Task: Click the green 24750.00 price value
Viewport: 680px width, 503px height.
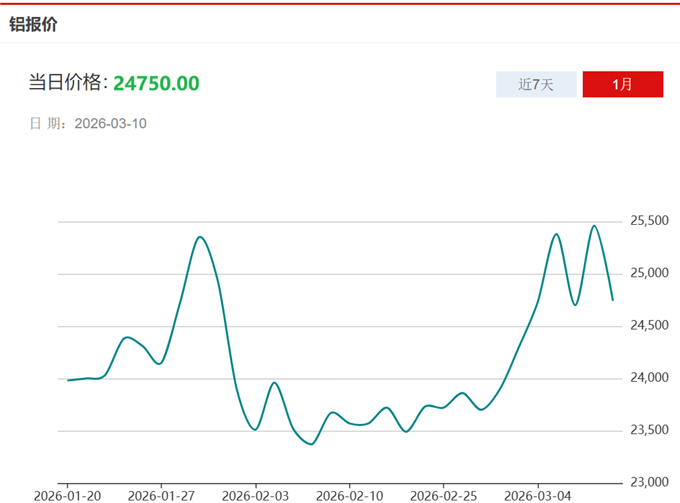Action: 156,83
